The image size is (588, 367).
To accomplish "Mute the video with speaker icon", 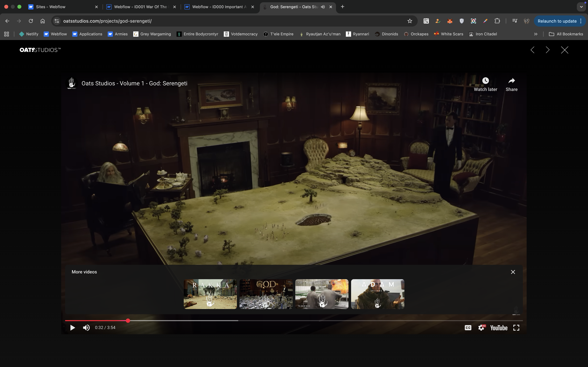I will [x=86, y=328].
